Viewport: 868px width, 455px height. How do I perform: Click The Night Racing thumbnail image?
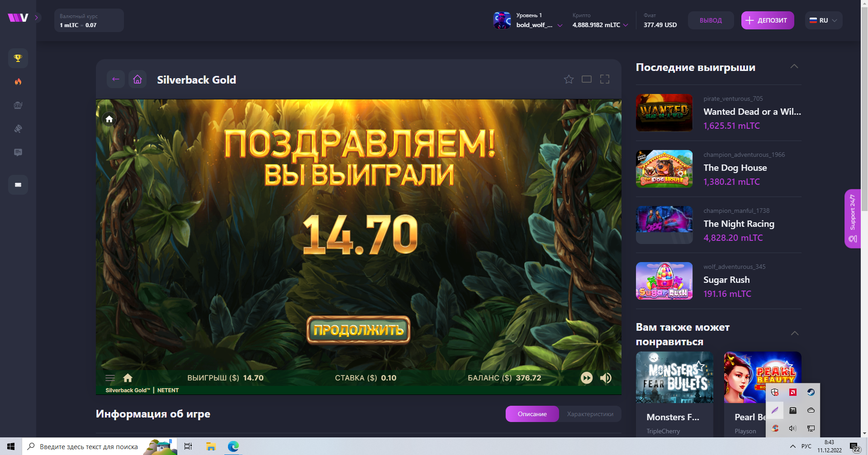[664, 225]
